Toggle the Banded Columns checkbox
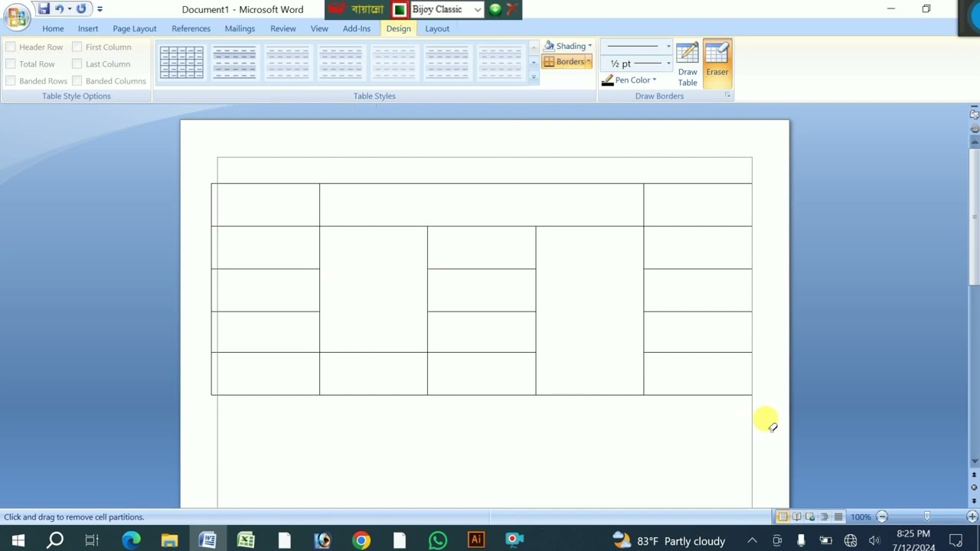Screen dimensions: 980x551 [77, 80]
